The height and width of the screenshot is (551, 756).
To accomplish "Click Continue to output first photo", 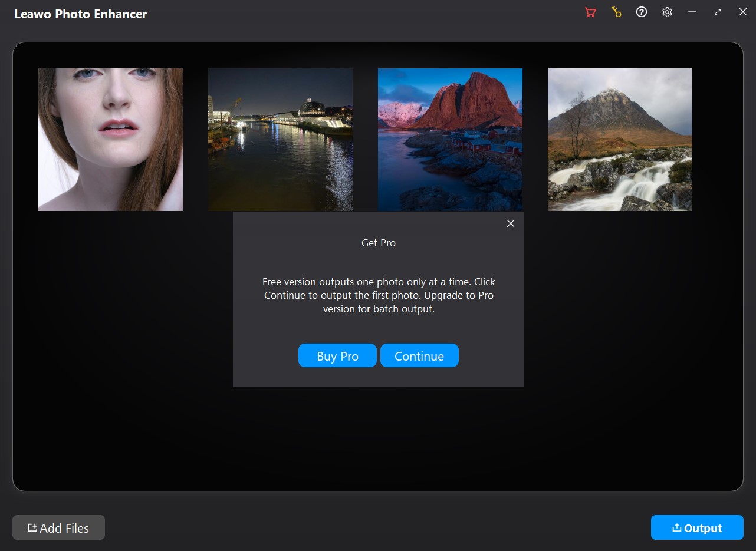I will [x=419, y=356].
